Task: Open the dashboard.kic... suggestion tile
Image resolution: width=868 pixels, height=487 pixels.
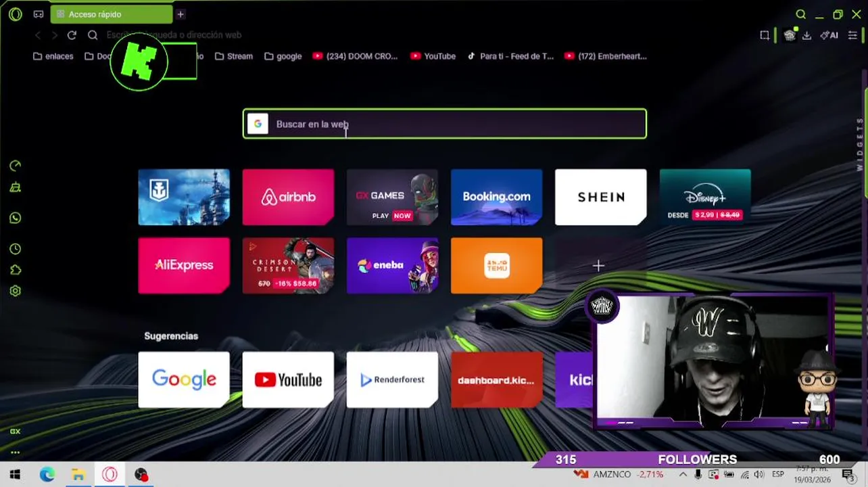Action: pyautogui.click(x=496, y=379)
